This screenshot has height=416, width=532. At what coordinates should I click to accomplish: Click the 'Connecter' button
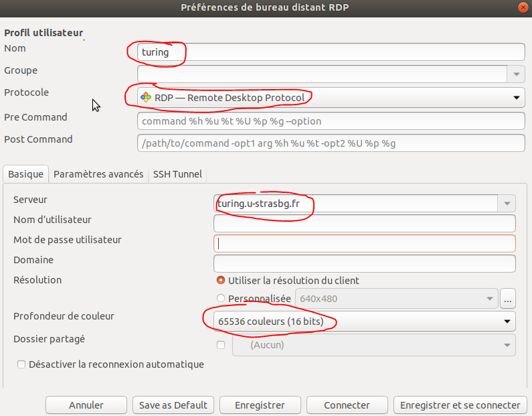[x=347, y=405]
